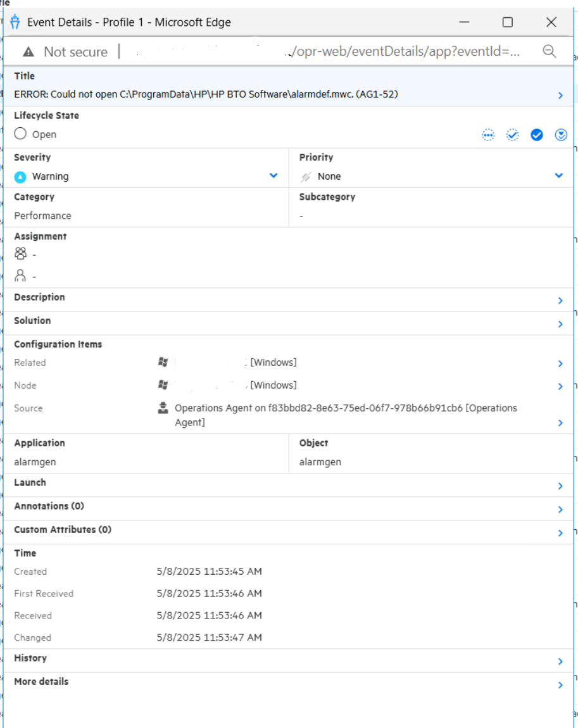Open the Severity dropdown showing Warning

point(273,176)
